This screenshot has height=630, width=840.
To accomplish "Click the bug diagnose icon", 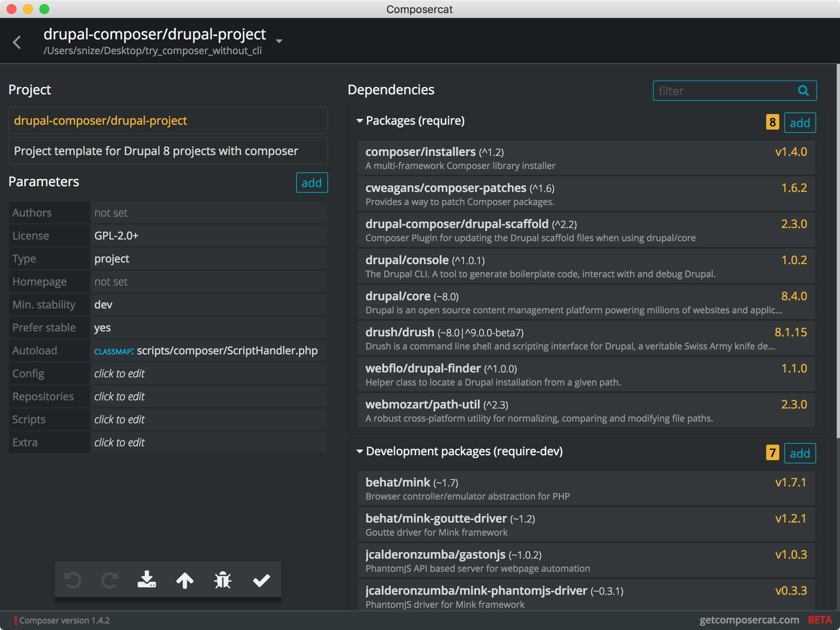I will click(223, 580).
